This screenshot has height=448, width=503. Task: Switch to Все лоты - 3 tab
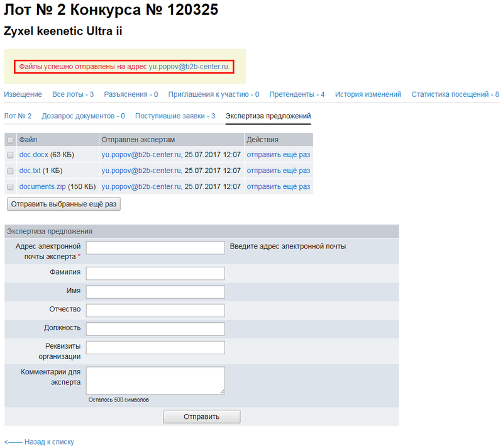[73, 94]
